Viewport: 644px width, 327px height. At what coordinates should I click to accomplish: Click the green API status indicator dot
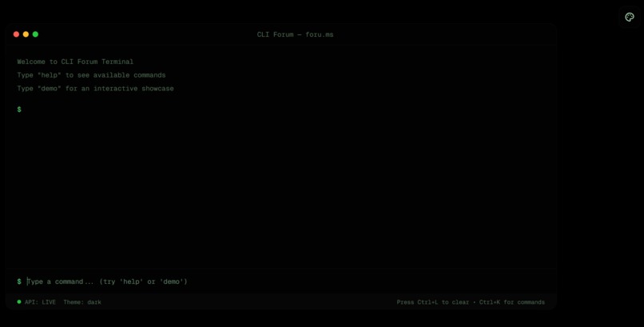(19, 302)
